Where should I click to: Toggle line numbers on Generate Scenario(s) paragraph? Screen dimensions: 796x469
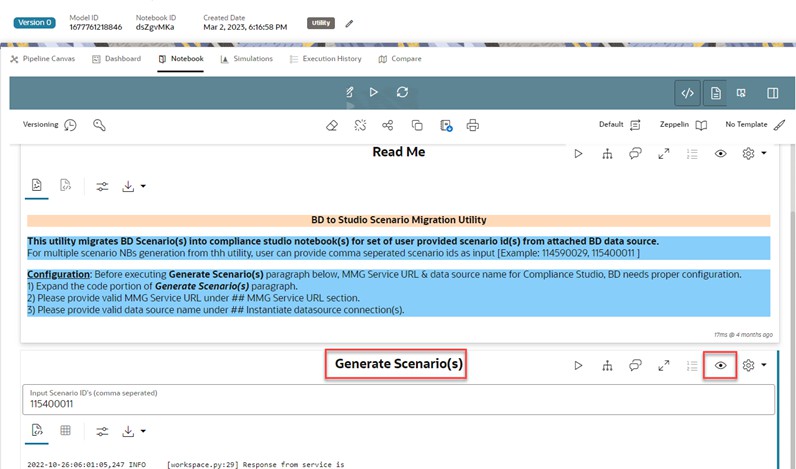692,365
